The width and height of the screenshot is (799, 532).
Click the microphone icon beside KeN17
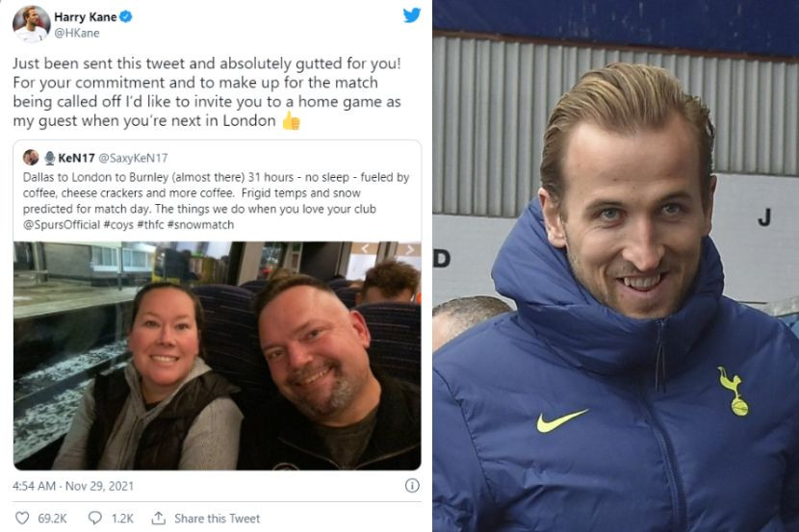click(x=49, y=158)
